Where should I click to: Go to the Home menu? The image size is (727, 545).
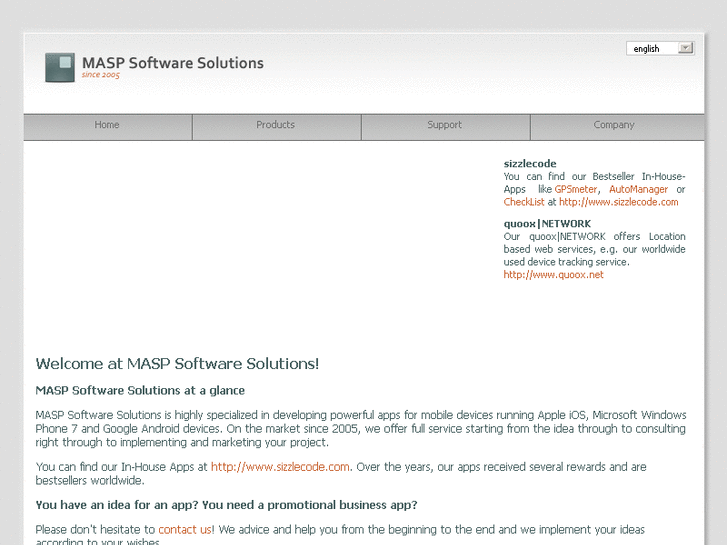tap(107, 125)
